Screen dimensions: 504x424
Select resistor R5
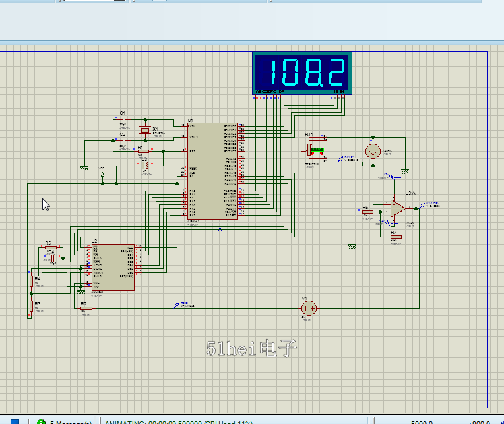coord(50,247)
